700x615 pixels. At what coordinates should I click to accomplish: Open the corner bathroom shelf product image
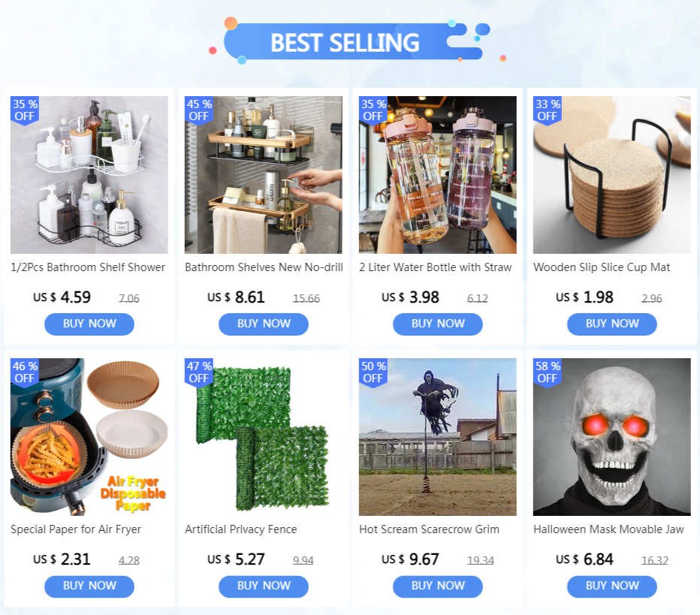89,175
